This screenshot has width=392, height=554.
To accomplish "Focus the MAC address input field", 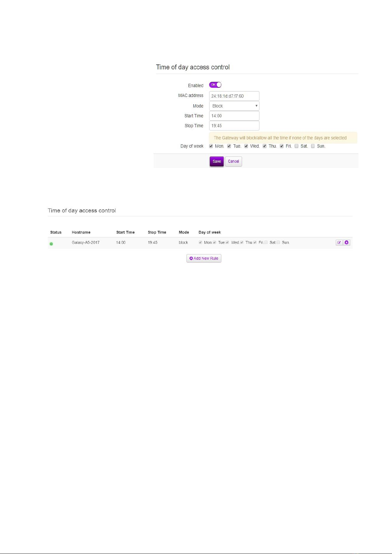I will click(234, 96).
